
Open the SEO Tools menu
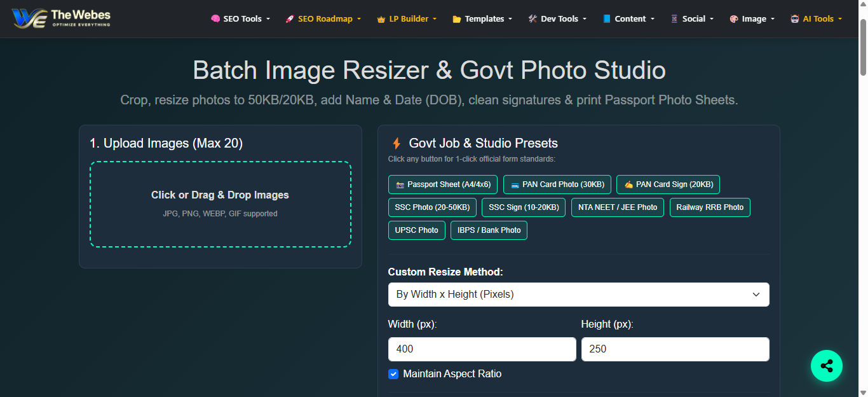(240, 19)
